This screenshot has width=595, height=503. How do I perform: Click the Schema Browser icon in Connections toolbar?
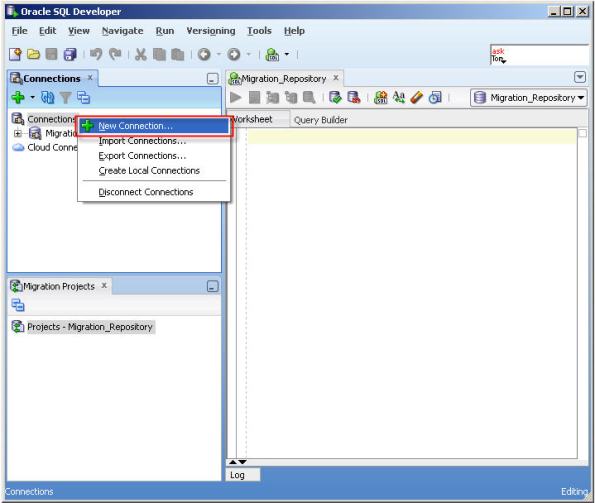tap(83, 98)
